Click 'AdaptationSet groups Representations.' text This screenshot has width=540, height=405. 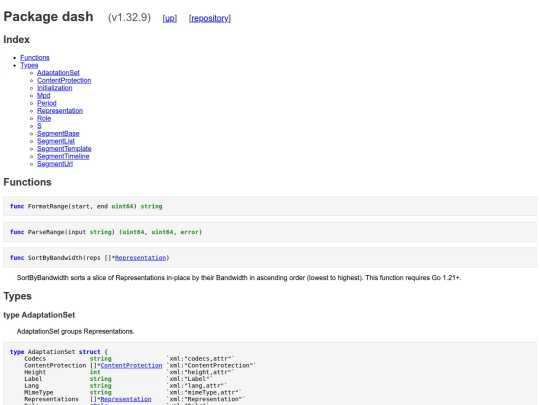(75, 331)
